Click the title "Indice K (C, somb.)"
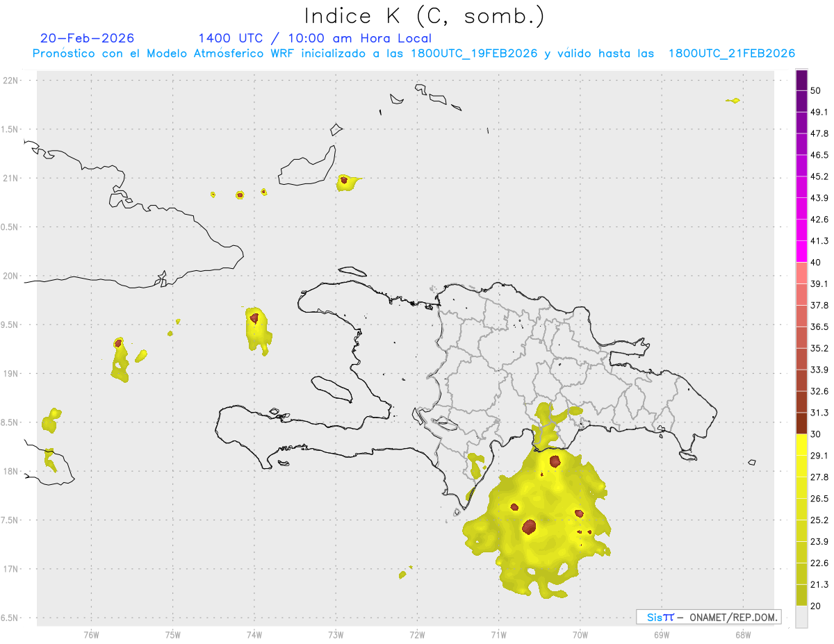Viewport: 834px width, 644px height. click(x=424, y=16)
